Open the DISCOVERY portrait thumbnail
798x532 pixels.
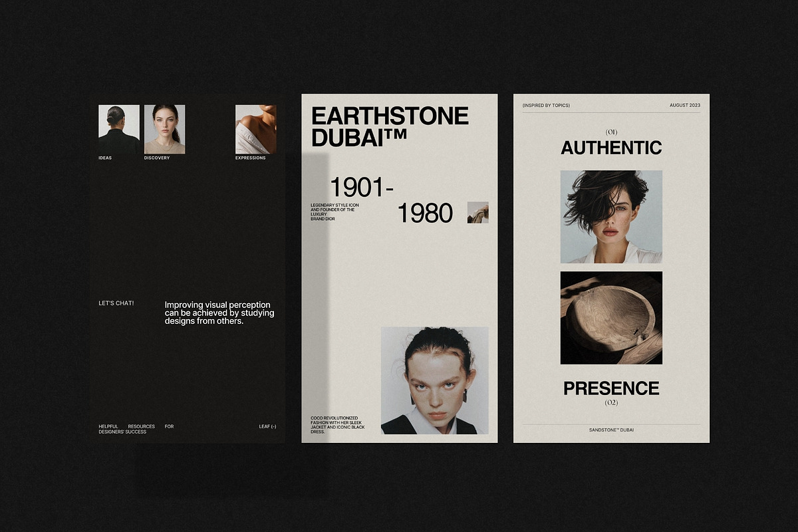coord(165,129)
